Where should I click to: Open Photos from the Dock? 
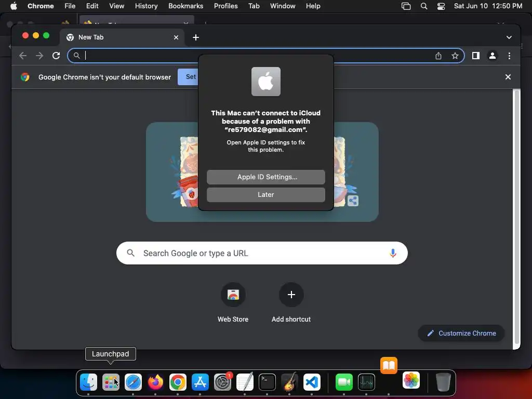411,380
